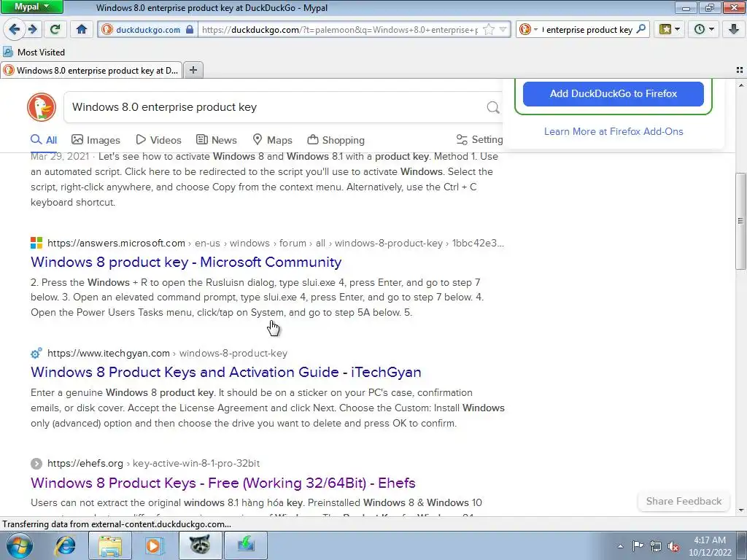Open Windows 8 Product Keys and Activation Guide result
The height and width of the screenshot is (560, 747).
(x=226, y=372)
